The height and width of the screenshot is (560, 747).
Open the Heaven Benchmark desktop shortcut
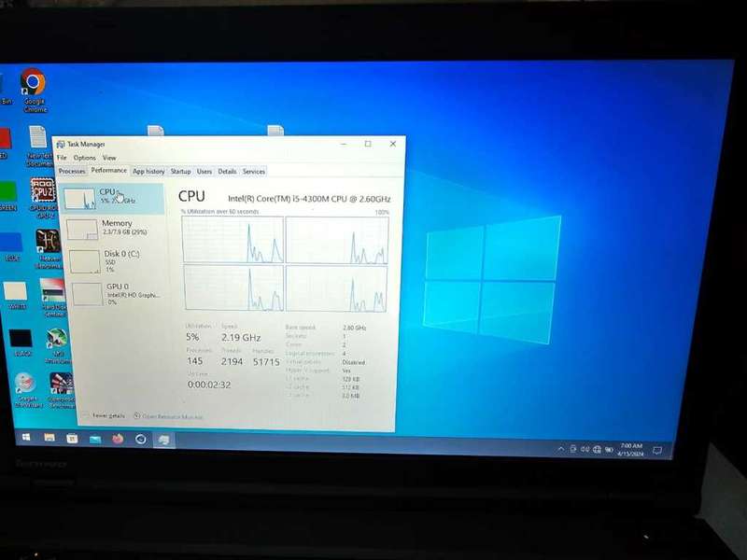49,248
